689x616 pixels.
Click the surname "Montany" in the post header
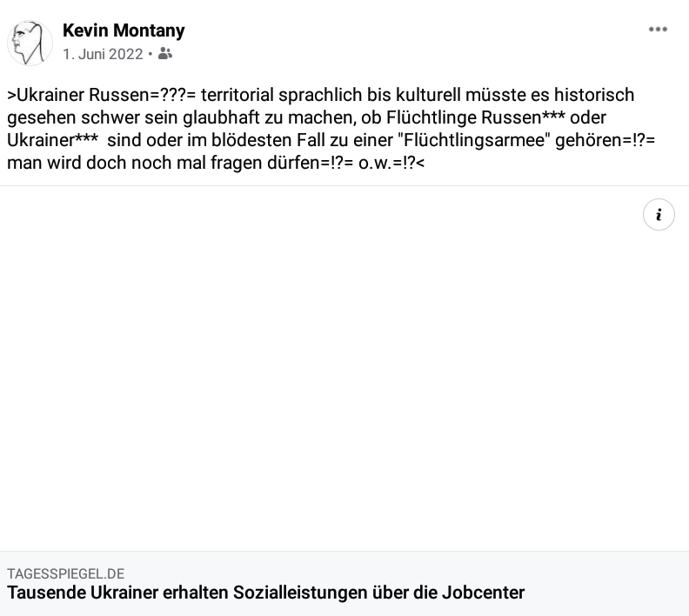tap(149, 30)
